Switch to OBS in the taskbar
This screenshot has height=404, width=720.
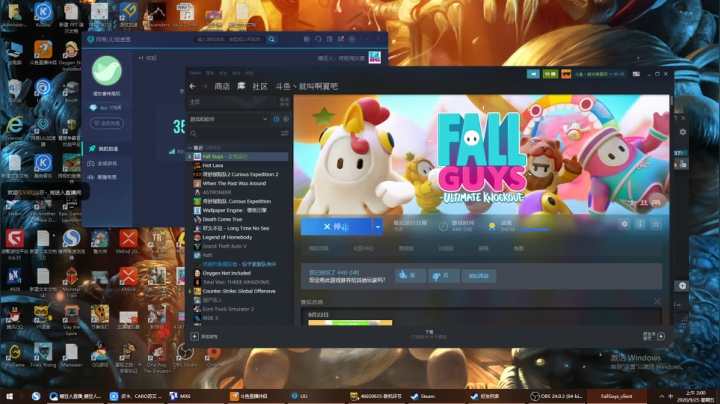556,396
